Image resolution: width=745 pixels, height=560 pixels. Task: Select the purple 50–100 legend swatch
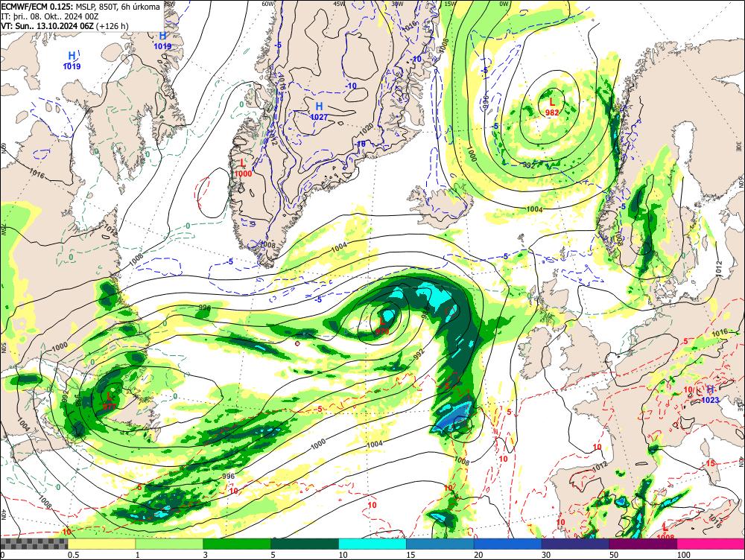644,544
